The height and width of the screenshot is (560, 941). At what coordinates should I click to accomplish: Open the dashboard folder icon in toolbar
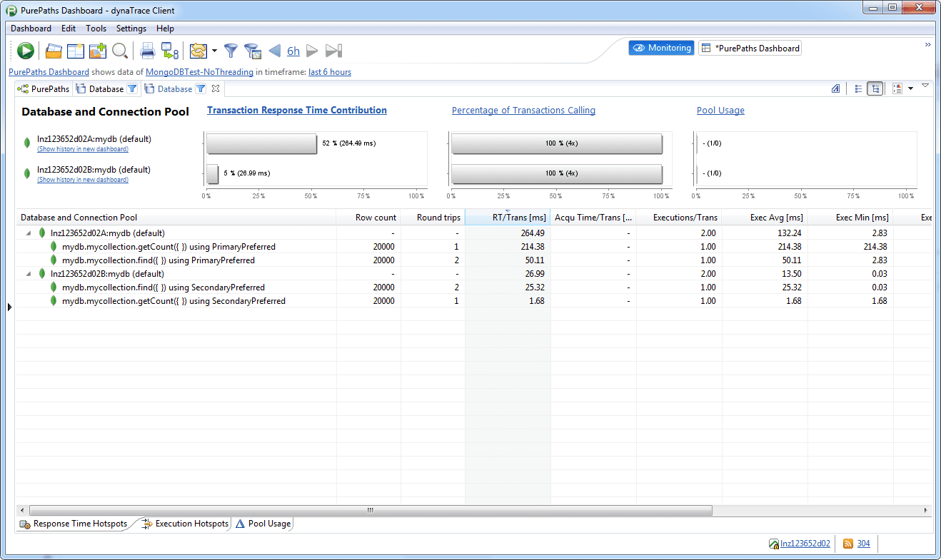point(54,51)
